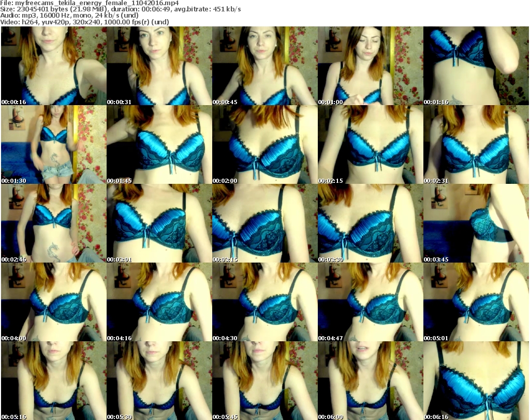Select the thumbnail frame stamped 00:05:30
The image size is (530, 420).
click(159, 381)
